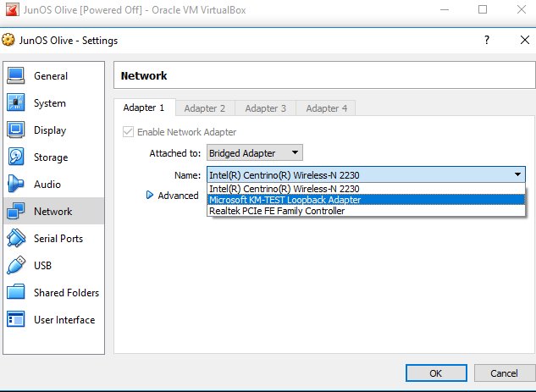Maximize the VirtualBox main window
This screenshot has height=392, width=536.
pyautogui.click(x=483, y=9)
